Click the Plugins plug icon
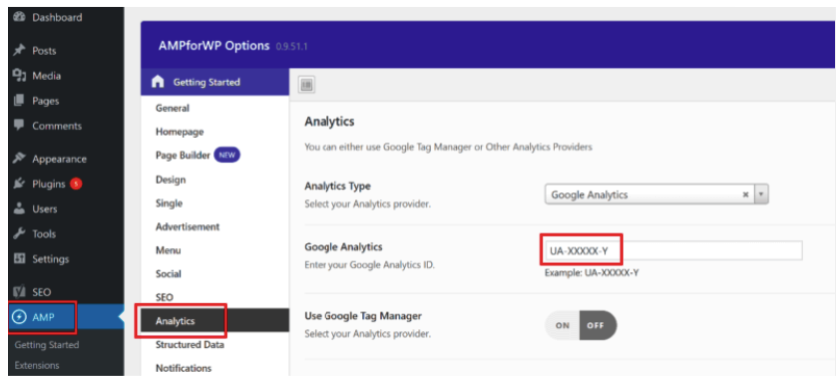The image size is (836, 381). (19, 184)
